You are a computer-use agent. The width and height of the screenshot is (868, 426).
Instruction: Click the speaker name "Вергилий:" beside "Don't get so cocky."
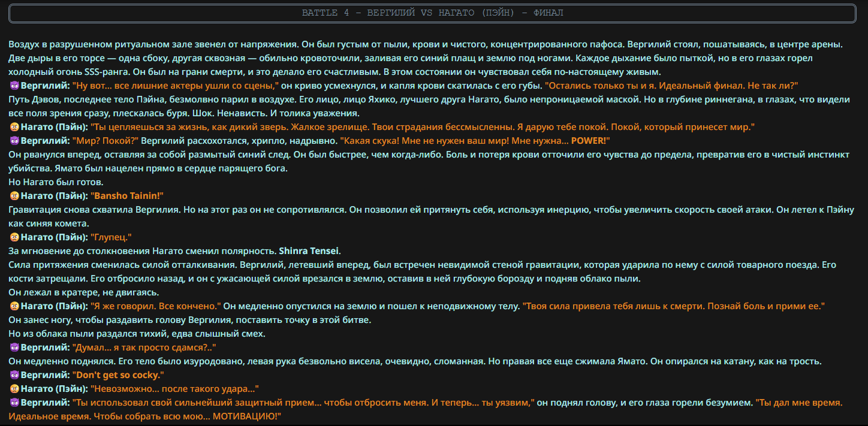click(45, 375)
